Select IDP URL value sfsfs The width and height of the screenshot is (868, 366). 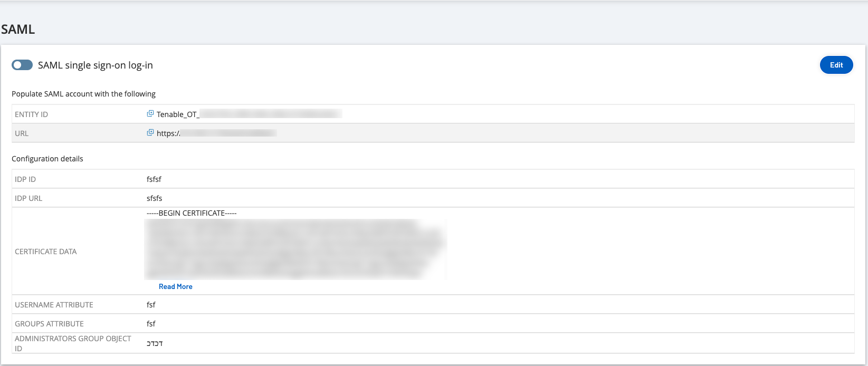155,198
